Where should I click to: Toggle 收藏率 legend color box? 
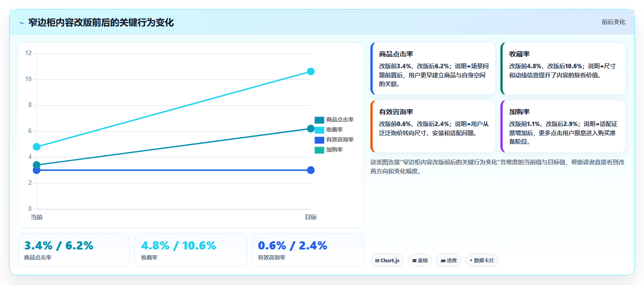tap(319, 130)
